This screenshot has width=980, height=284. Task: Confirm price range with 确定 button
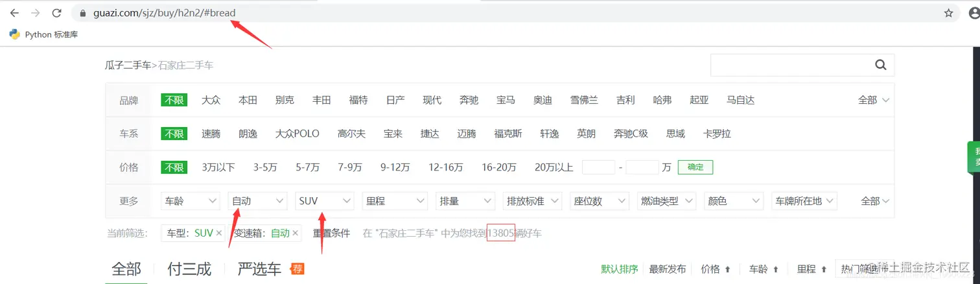[695, 167]
